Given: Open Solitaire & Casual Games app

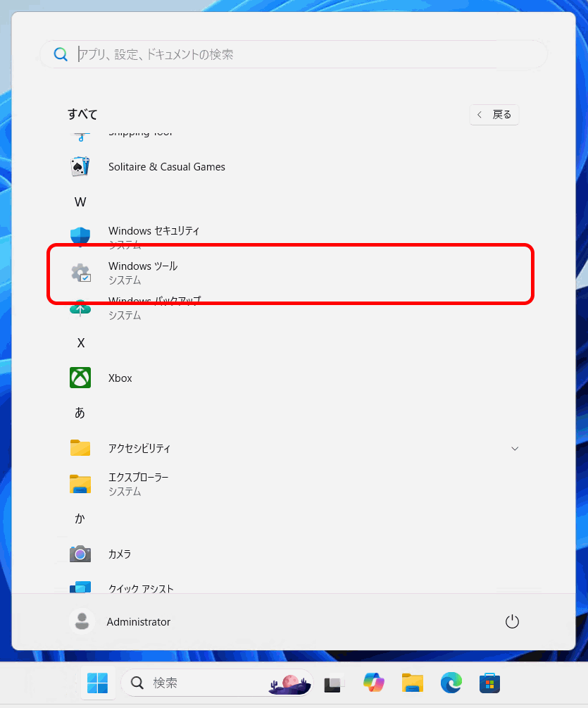Looking at the screenshot, I should click(x=166, y=167).
